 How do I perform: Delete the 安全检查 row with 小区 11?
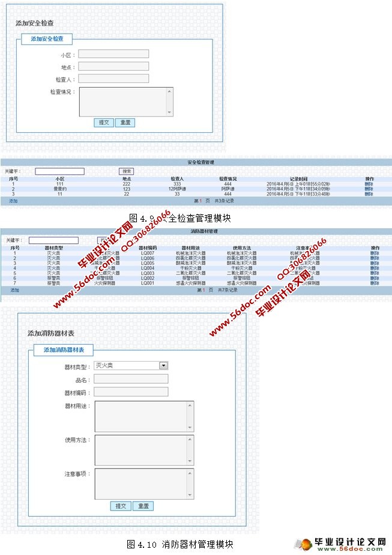(369, 194)
